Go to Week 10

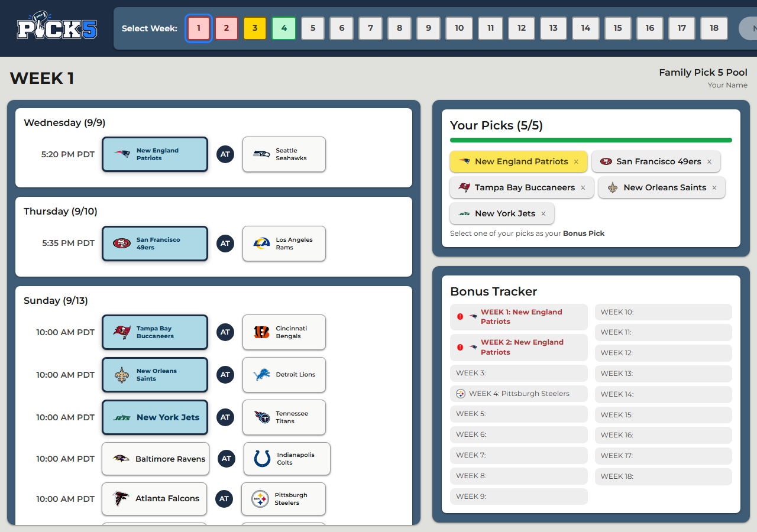click(x=459, y=28)
